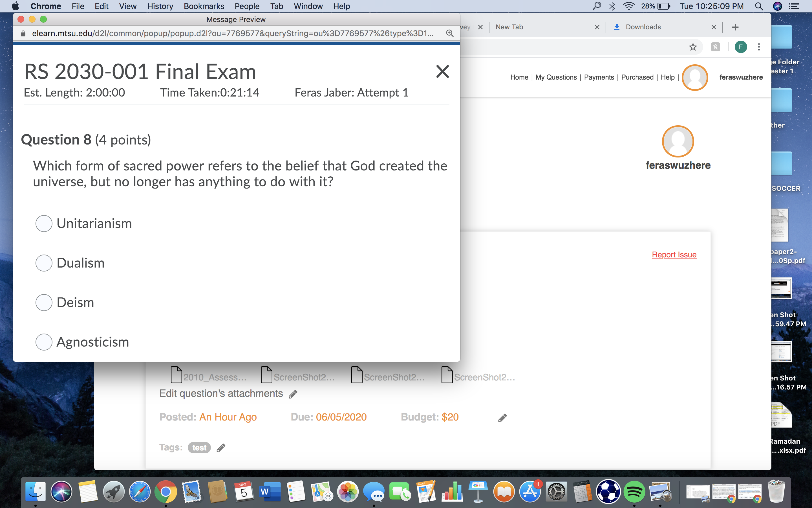Launch Siri from the Dock
Viewport: 812px width, 508px height.
[61, 492]
